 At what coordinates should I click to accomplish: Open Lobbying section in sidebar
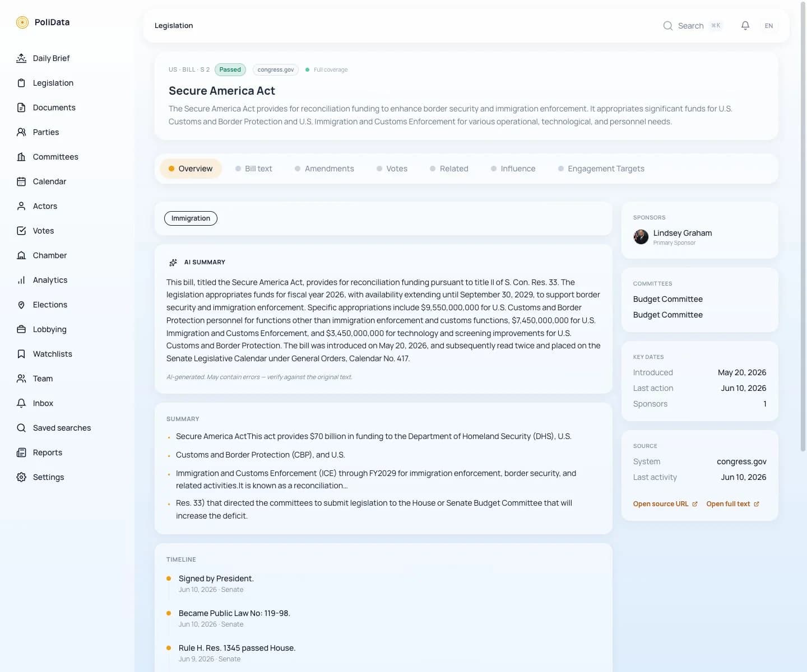point(50,329)
